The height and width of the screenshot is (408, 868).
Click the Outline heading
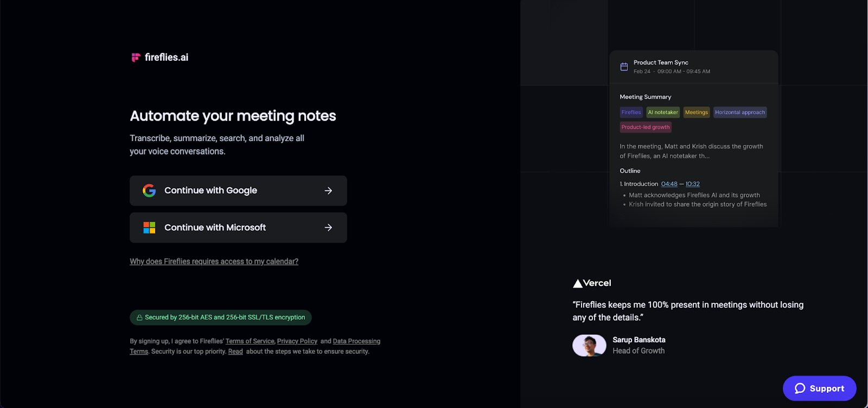[x=630, y=170]
